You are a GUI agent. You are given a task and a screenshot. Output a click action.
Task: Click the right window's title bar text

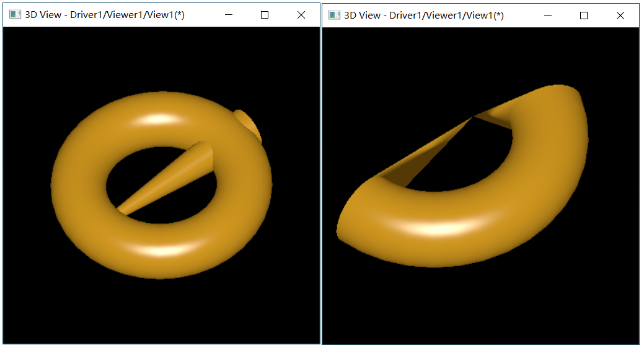[423, 15]
